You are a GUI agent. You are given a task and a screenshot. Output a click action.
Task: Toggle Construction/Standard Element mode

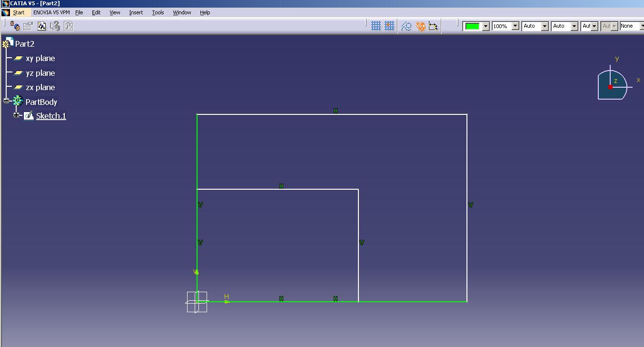[x=406, y=26]
